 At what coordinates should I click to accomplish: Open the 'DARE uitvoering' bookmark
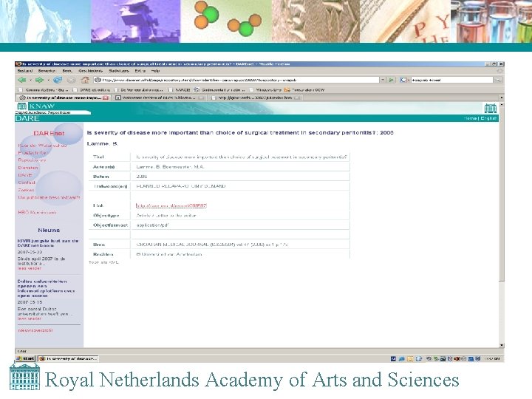click(92, 90)
